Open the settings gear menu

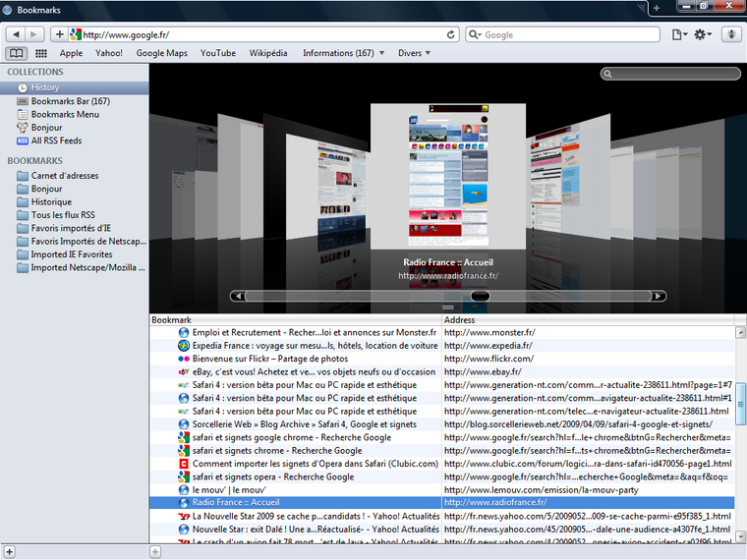pyautogui.click(x=703, y=34)
